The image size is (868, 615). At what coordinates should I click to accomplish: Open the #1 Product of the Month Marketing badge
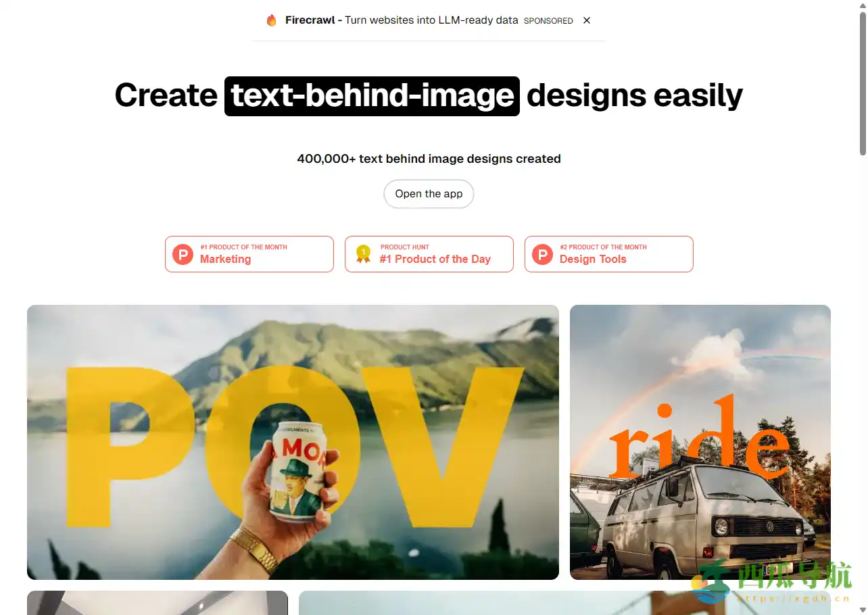(x=249, y=254)
